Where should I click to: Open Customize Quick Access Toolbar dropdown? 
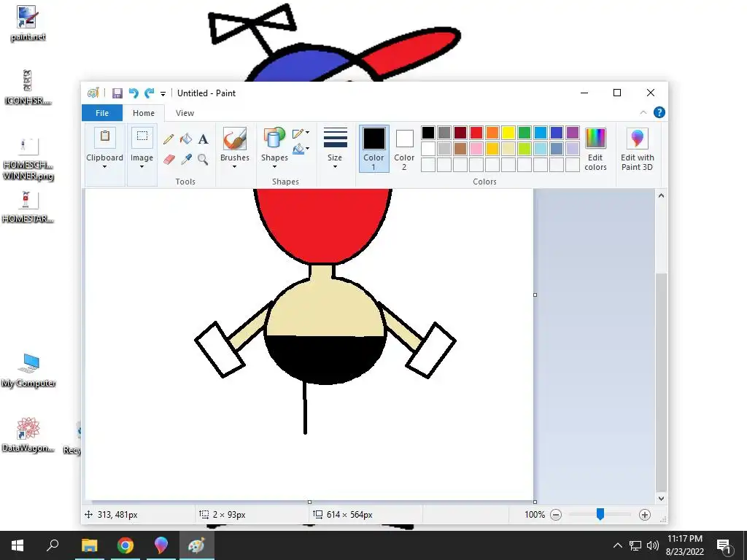pyautogui.click(x=163, y=93)
